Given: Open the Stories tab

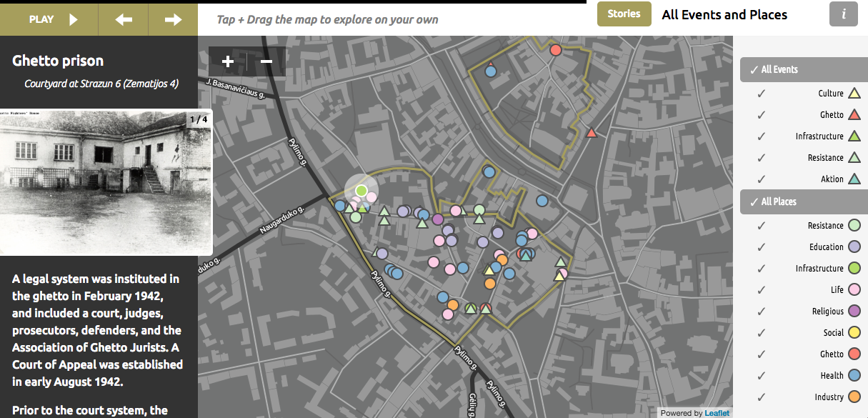Looking at the screenshot, I should [x=624, y=14].
